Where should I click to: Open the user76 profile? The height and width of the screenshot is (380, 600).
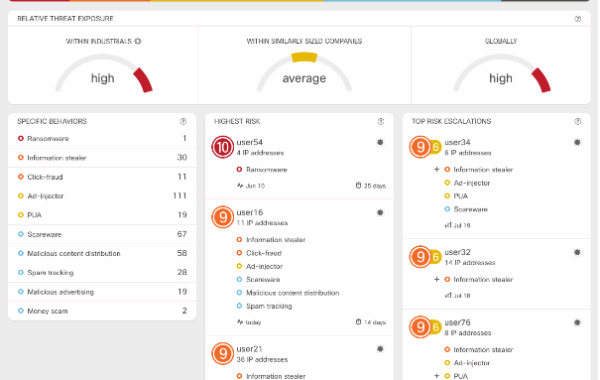pos(457,323)
